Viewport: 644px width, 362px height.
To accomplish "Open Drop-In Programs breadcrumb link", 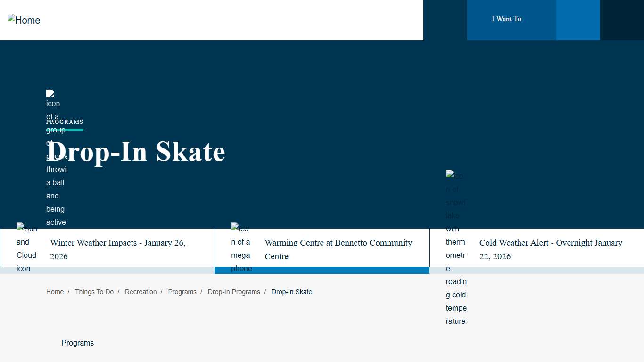I will pos(234,292).
